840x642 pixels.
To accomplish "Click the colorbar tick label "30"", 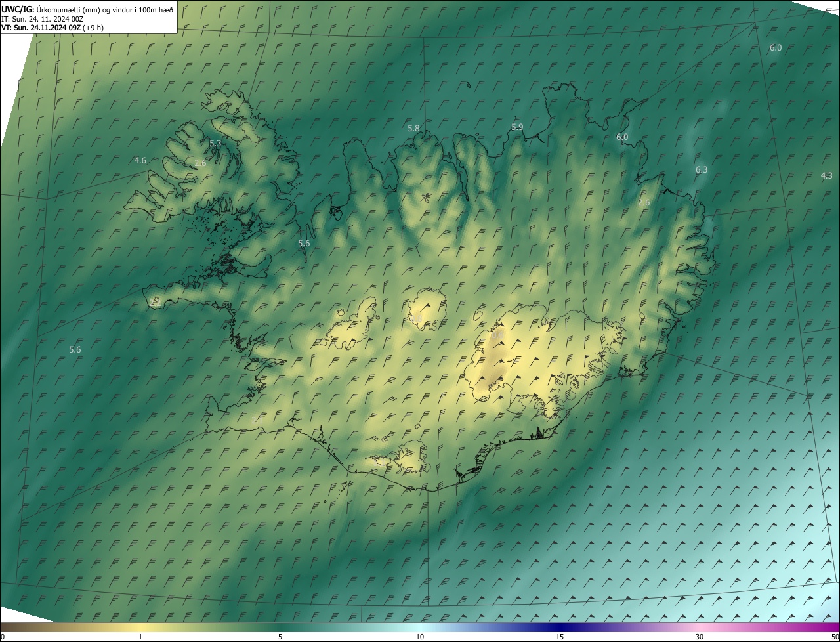I will tap(700, 637).
